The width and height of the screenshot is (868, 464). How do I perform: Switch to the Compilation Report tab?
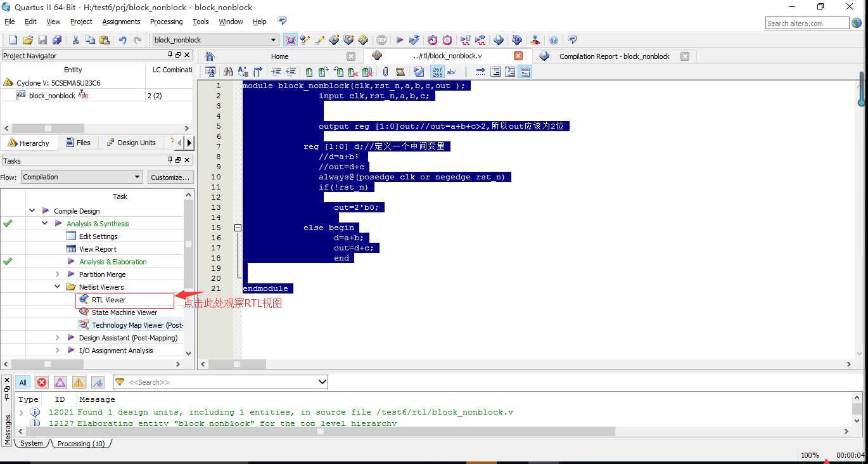pyautogui.click(x=614, y=56)
